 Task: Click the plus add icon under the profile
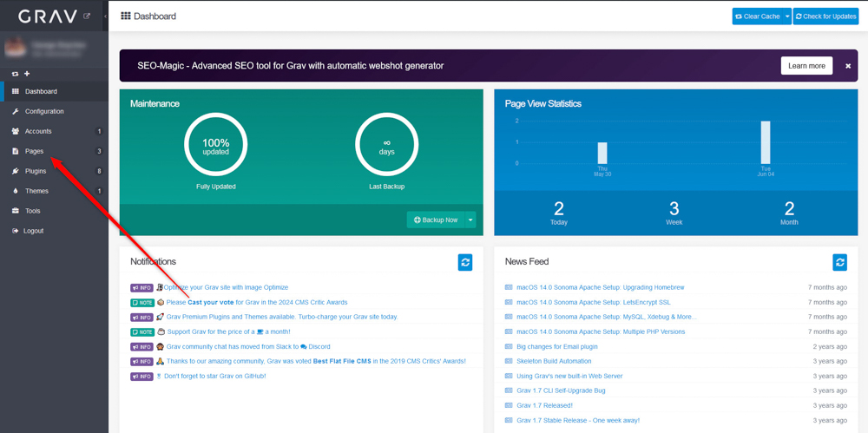click(x=27, y=74)
